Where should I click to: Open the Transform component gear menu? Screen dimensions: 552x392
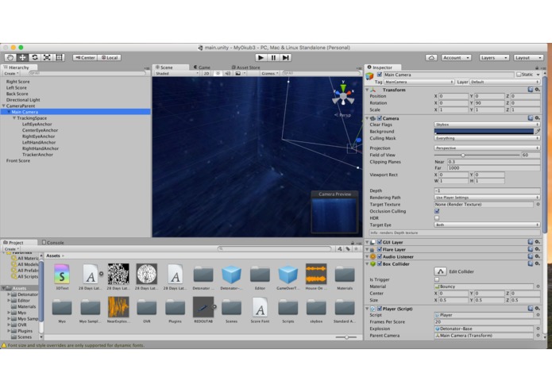[x=537, y=90]
